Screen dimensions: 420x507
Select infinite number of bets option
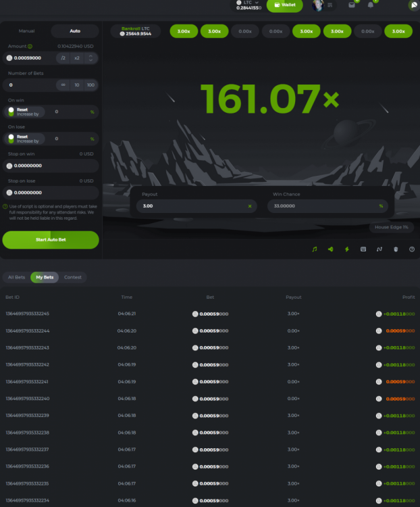[63, 85]
